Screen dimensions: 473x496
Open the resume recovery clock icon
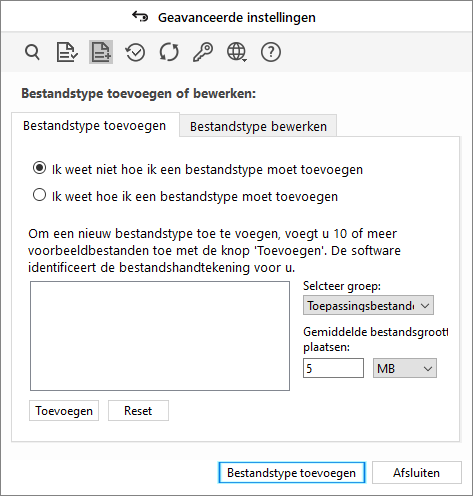[135, 52]
